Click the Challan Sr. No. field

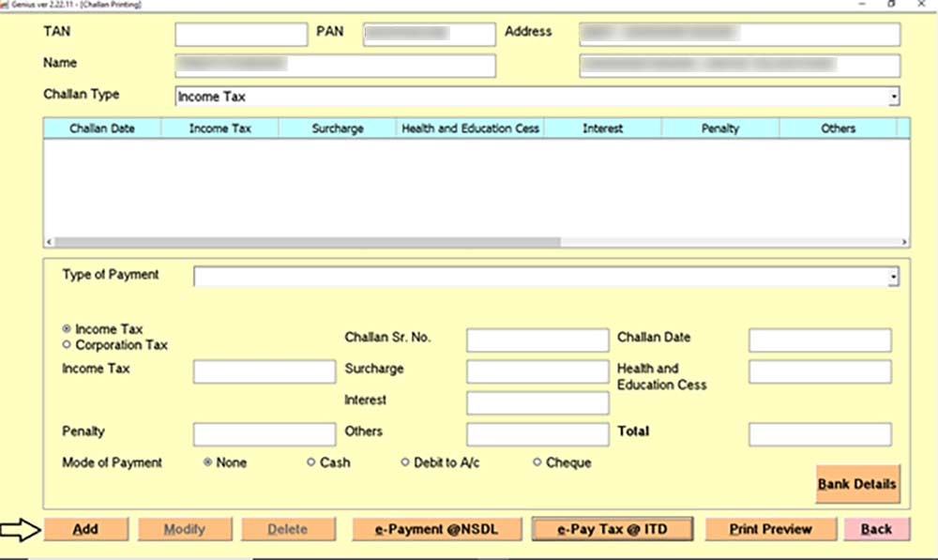click(x=537, y=340)
